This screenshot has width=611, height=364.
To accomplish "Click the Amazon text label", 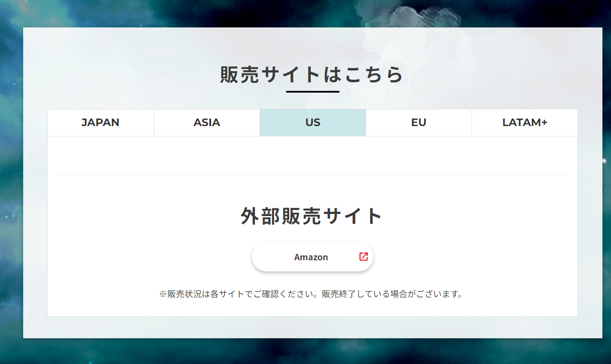I will 311,257.
